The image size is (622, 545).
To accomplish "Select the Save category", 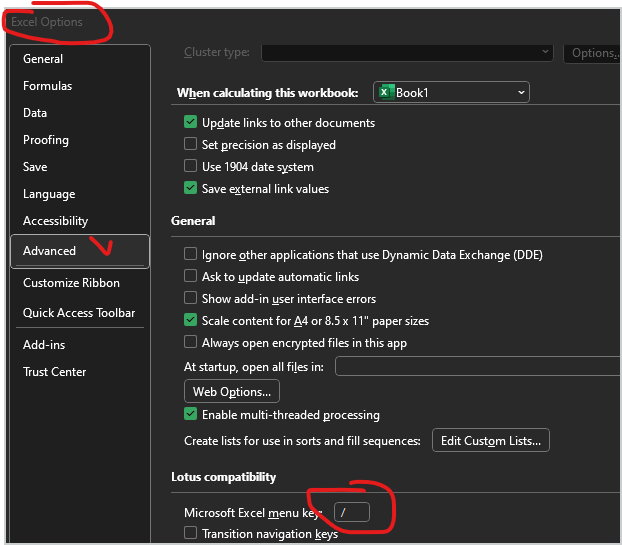I will tap(35, 167).
